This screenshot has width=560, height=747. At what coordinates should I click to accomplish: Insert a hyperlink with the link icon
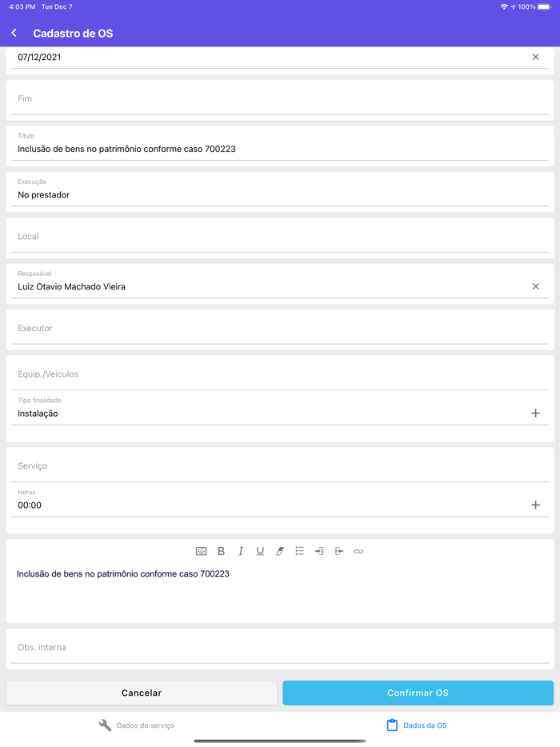[x=358, y=551]
